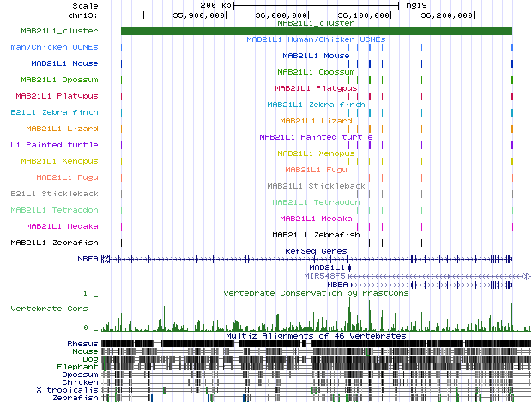Click the green MAB21L1_cluster bar
The height and width of the screenshot is (402, 532).
pos(316,32)
